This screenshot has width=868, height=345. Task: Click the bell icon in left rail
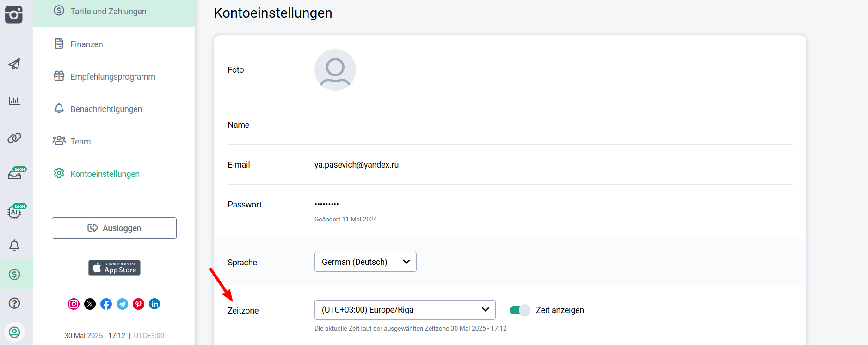point(14,245)
